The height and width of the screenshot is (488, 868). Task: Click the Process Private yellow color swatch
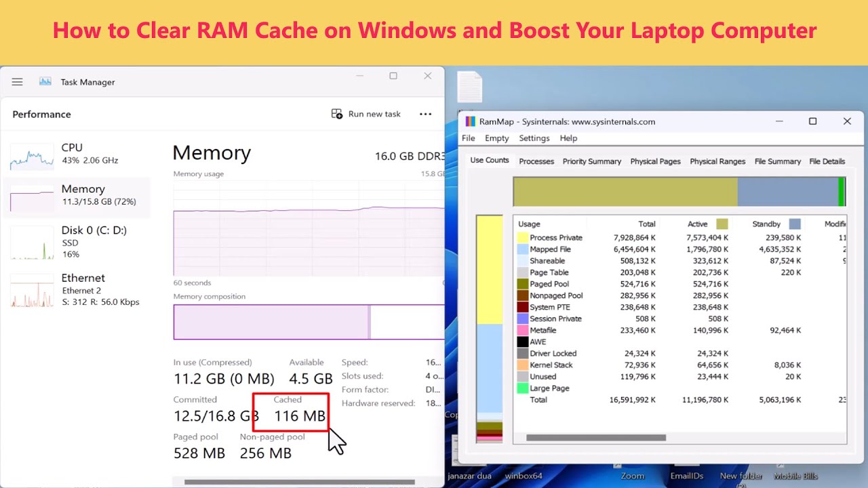[x=522, y=238]
